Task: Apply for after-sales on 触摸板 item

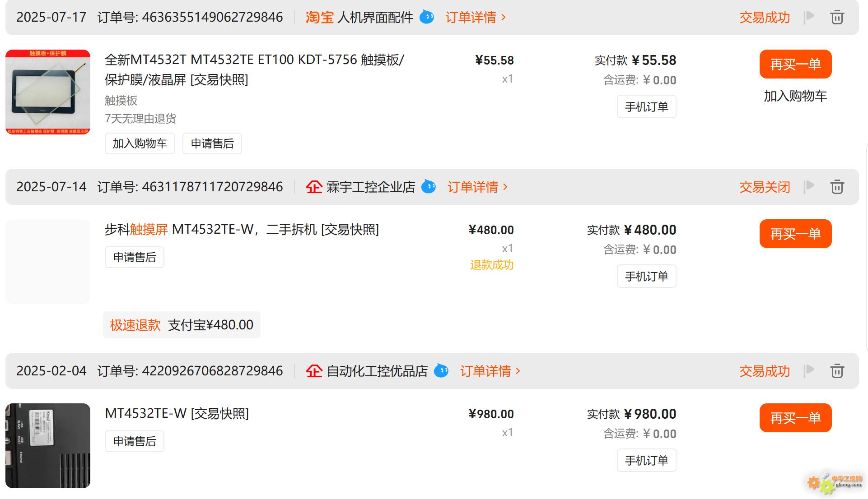Action: click(212, 143)
